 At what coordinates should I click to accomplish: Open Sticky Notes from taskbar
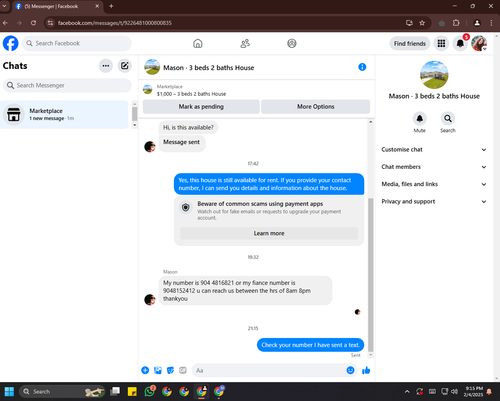click(x=132, y=391)
